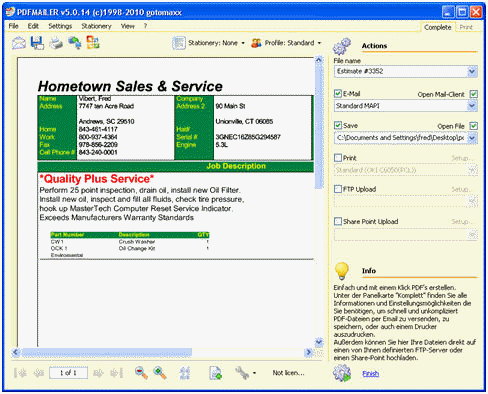Click the preview scroll up arrow

pos(319,60)
